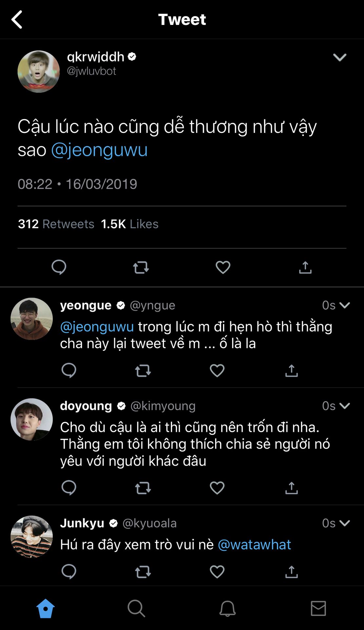This screenshot has width=364, height=630.
Task: Open the Notifications bell tab
Action: coord(227,608)
